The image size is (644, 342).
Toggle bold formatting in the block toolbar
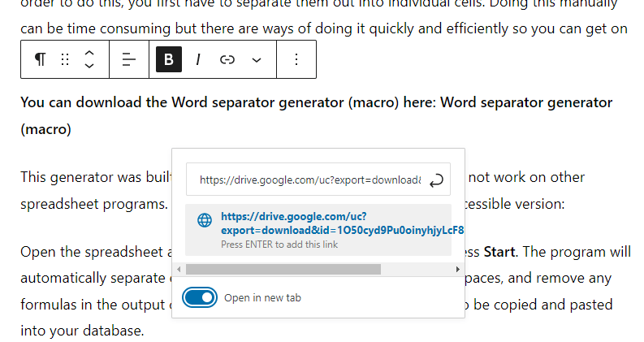[169, 59]
